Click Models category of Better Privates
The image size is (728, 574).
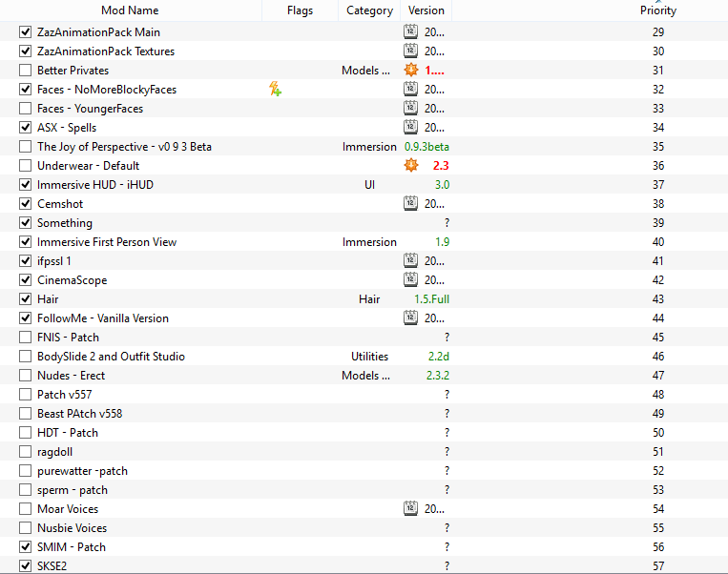tap(365, 70)
